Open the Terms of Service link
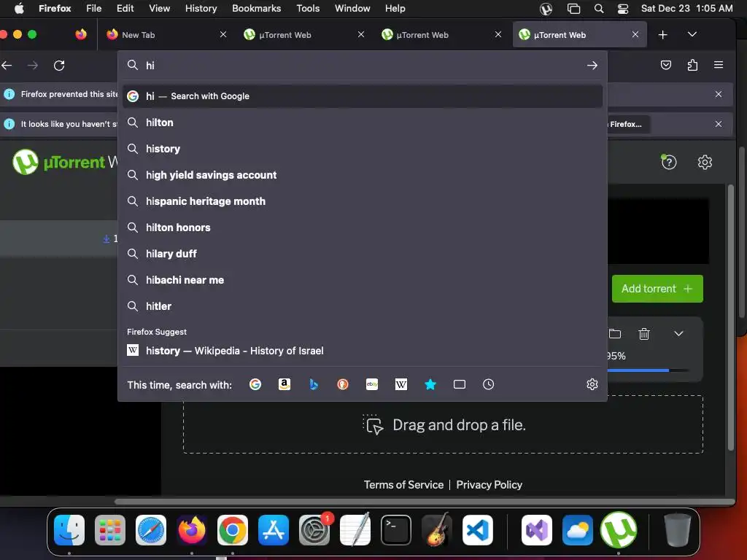This screenshot has height=560, width=747. [x=403, y=485]
